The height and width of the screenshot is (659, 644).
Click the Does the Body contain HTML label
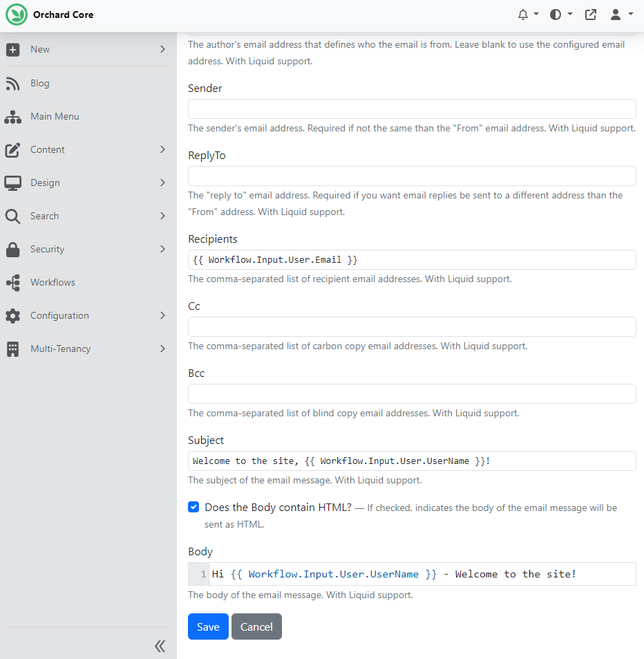pos(278,508)
